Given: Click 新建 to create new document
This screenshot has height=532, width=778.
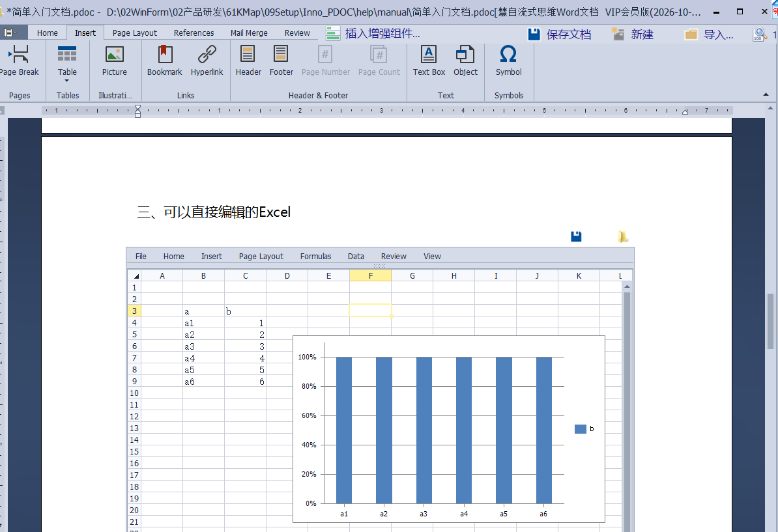Looking at the screenshot, I should pyautogui.click(x=632, y=35).
